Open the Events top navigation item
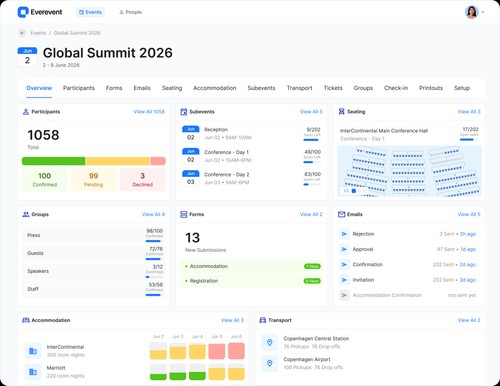 [90, 12]
